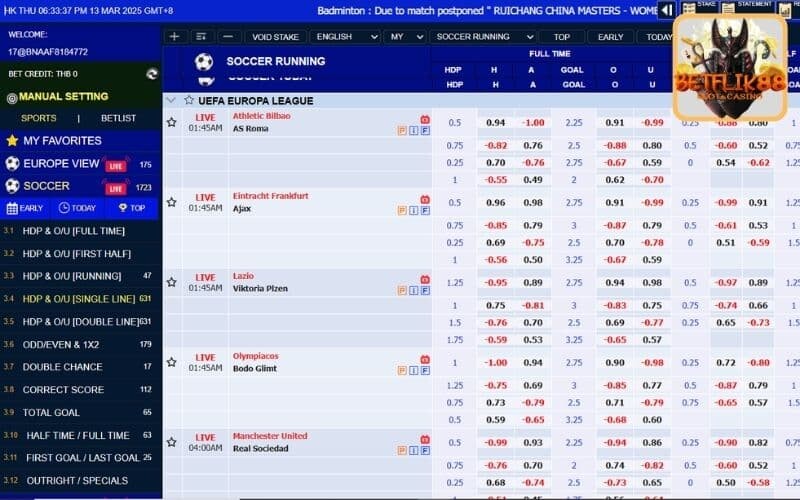Open First Goal / Last Goal menu
The height and width of the screenshot is (500, 800).
pyautogui.click(x=81, y=458)
